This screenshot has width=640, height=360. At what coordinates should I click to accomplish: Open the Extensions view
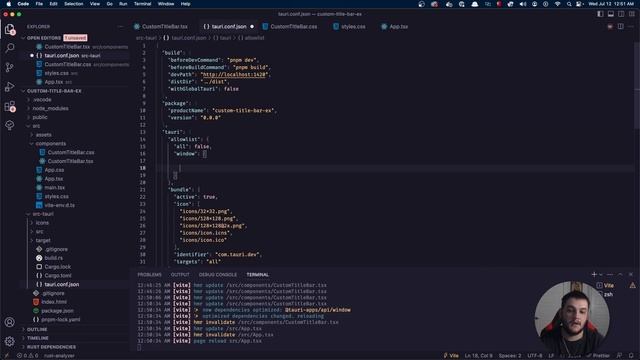pyautogui.click(x=9, y=106)
